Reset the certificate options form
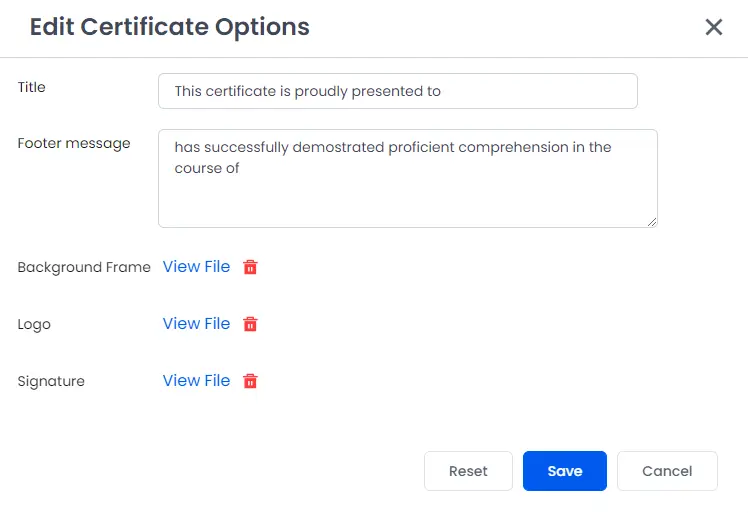Screen dimensions: 748x518 tap(468, 471)
